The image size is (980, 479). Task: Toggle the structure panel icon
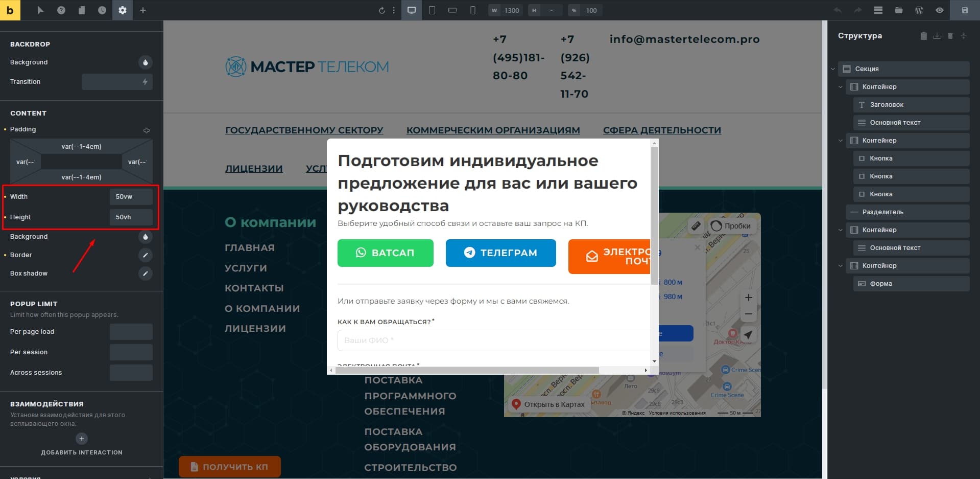pyautogui.click(x=878, y=10)
